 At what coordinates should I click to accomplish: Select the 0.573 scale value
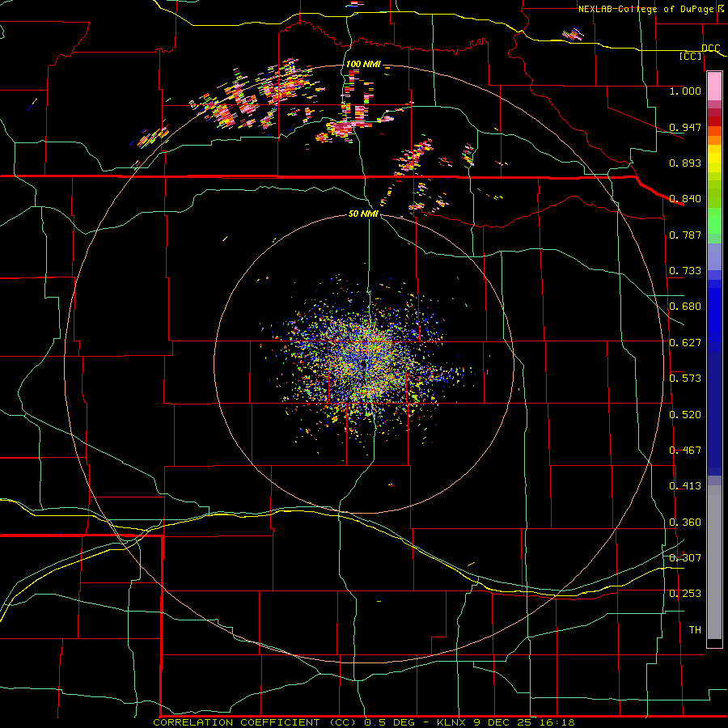[685, 379]
